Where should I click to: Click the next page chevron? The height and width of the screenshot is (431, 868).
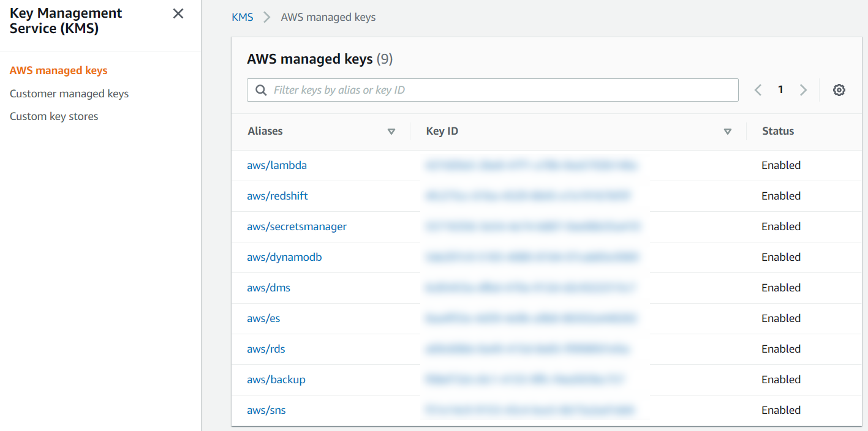pyautogui.click(x=803, y=89)
